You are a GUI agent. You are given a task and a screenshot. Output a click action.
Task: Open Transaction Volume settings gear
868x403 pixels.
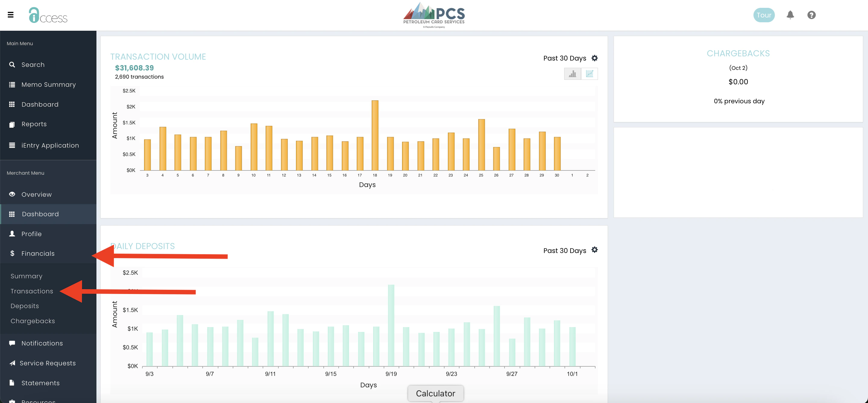coord(595,58)
